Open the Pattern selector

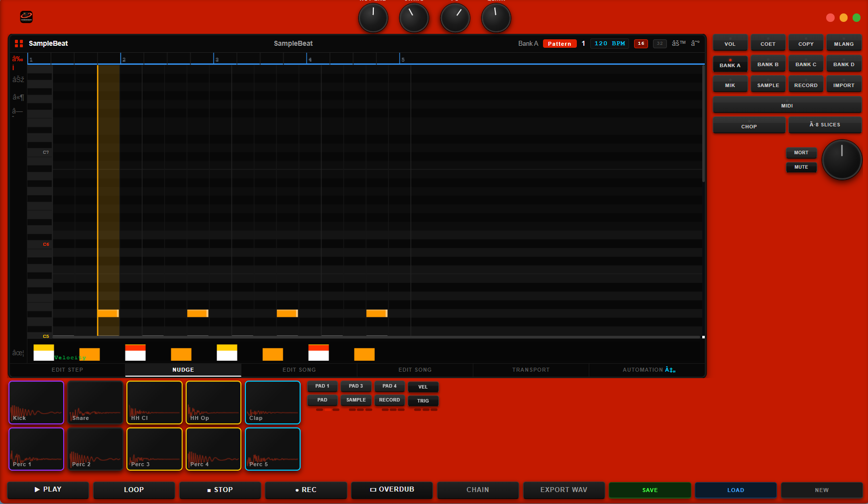[x=559, y=43]
